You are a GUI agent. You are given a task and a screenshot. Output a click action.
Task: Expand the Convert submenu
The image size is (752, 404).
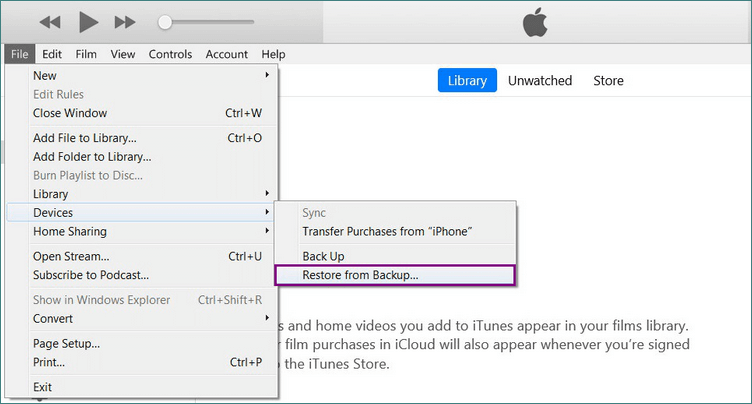point(141,319)
